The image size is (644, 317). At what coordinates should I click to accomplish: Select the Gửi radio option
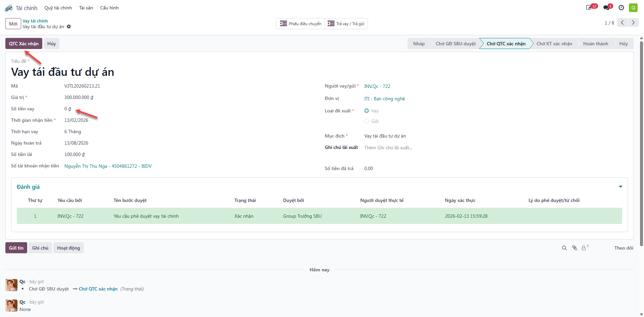pyautogui.click(x=367, y=121)
